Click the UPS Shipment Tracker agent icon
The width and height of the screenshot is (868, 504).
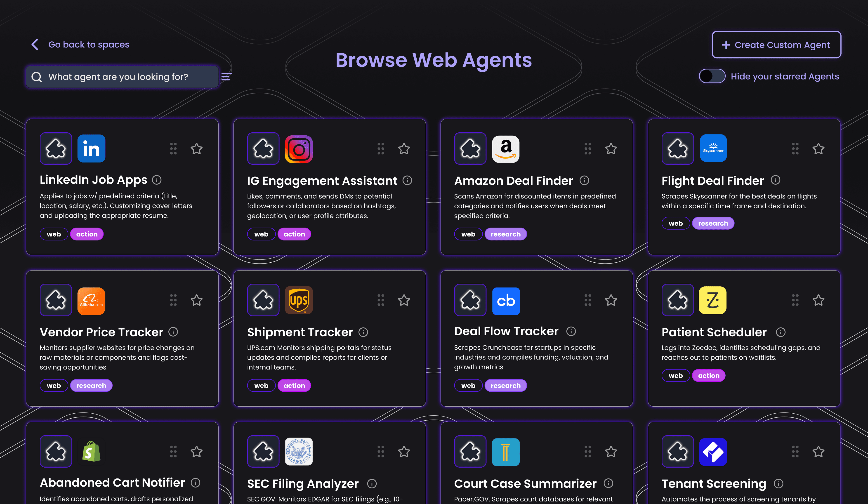coord(298,300)
